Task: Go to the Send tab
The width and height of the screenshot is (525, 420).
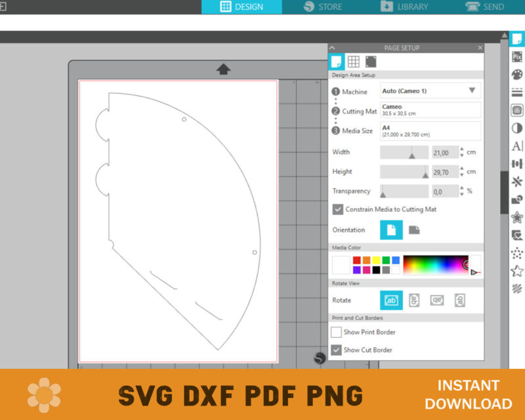Action: (484, 7)
